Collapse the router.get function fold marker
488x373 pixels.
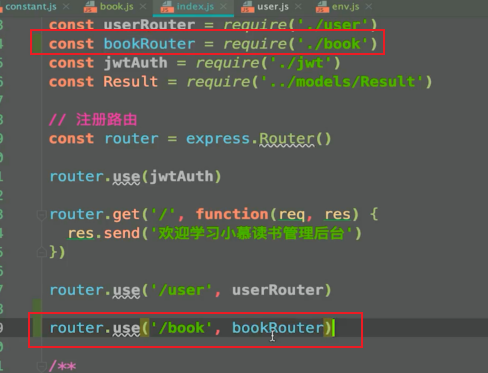click(41, 215)
